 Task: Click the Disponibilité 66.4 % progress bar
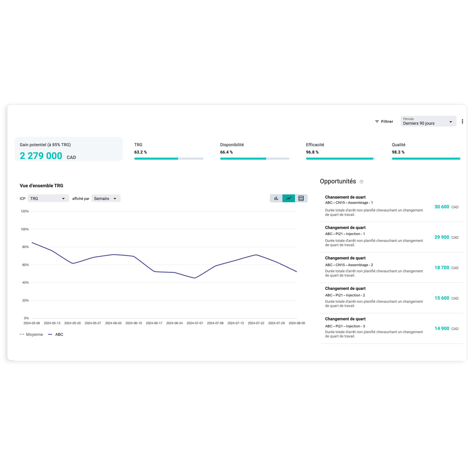coord(255,159)
